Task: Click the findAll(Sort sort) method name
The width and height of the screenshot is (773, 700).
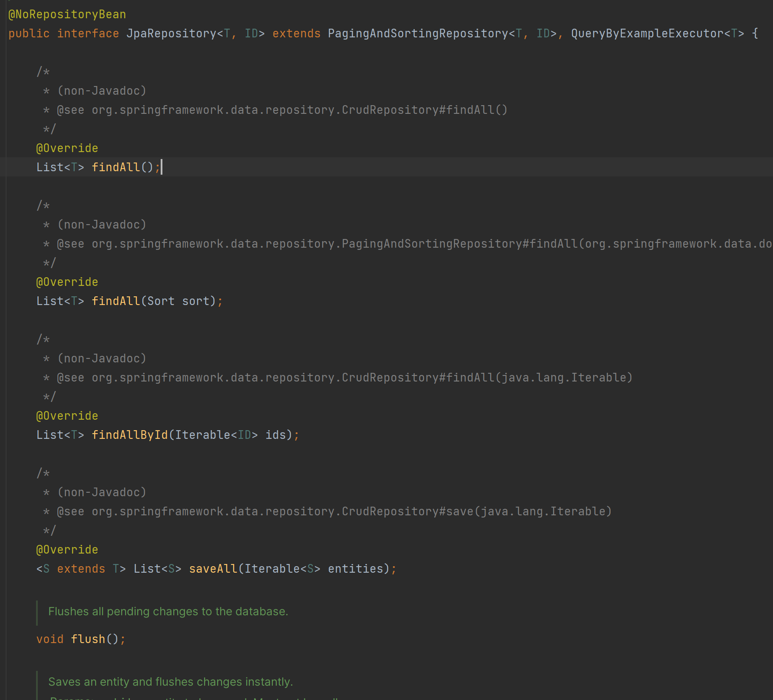Action: pos(116,301)
